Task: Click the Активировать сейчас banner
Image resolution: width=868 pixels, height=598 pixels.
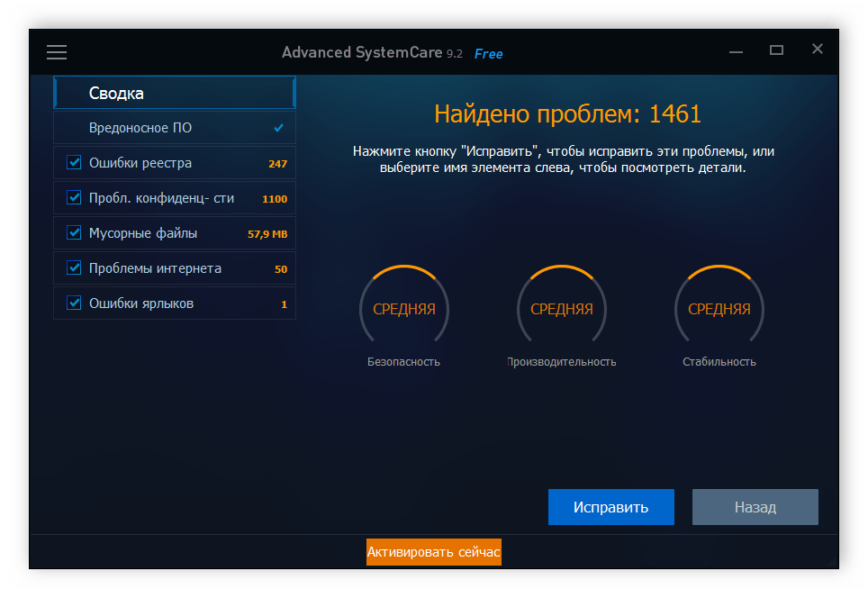Action: pos(433,552)
